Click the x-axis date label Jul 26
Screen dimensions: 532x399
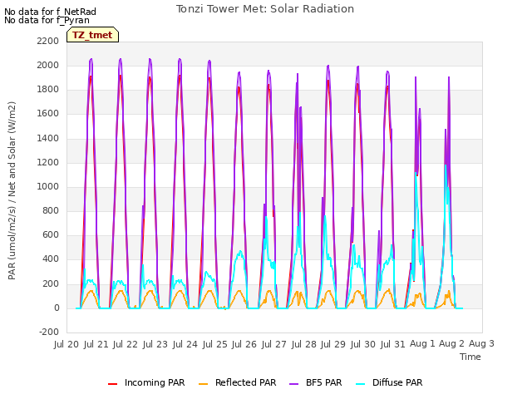244,344
